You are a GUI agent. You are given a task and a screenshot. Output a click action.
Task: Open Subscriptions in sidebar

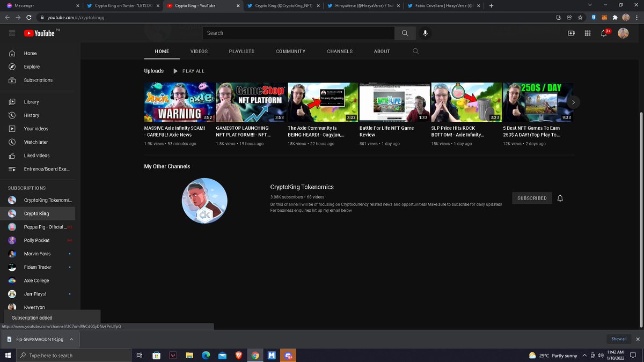[38, 80]
